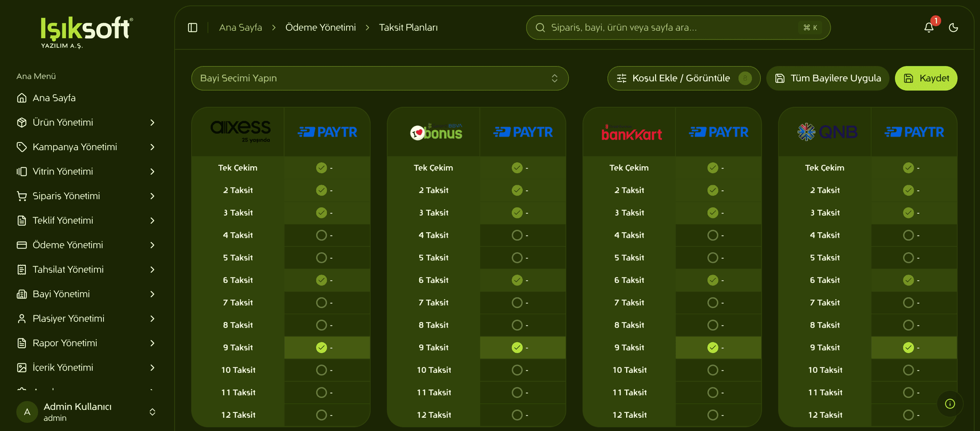Enable 4 Taksit for Bonus card

click(517, 235)
